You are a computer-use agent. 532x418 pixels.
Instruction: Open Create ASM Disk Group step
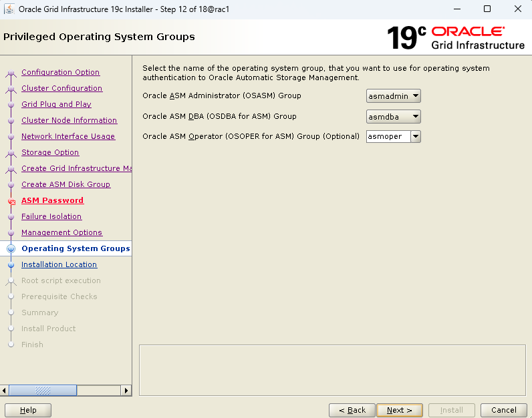65,184
